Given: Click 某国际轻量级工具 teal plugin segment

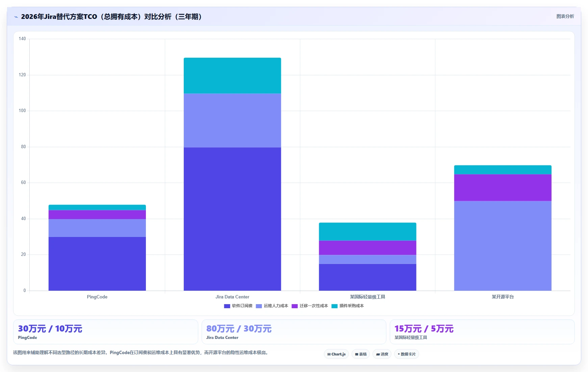Looking at the screenshot, I should coord(367,232).
